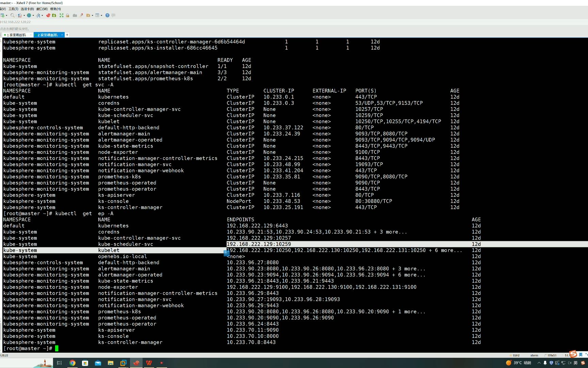Click xterm in the status bar
588x368 pixels.
tap(534, 355)
